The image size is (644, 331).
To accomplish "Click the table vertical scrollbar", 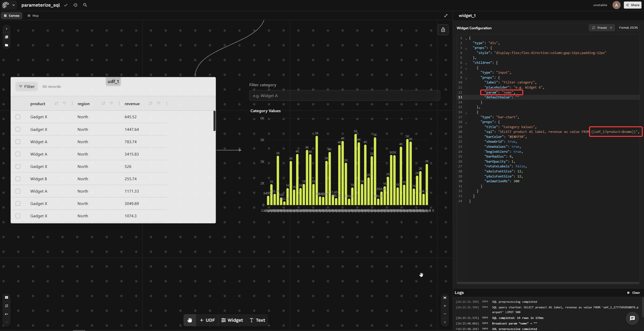I will 214,121.
